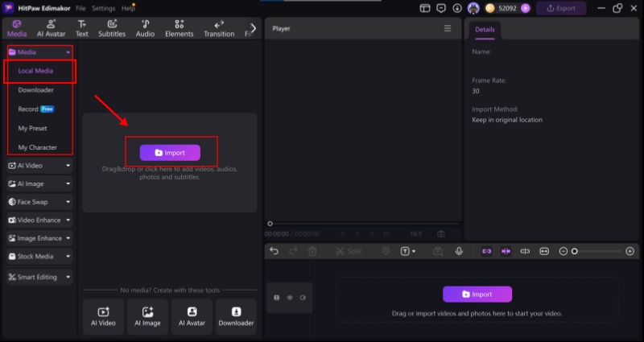
Task: Open the user avatar profile
Action: [x=473, y=8]
